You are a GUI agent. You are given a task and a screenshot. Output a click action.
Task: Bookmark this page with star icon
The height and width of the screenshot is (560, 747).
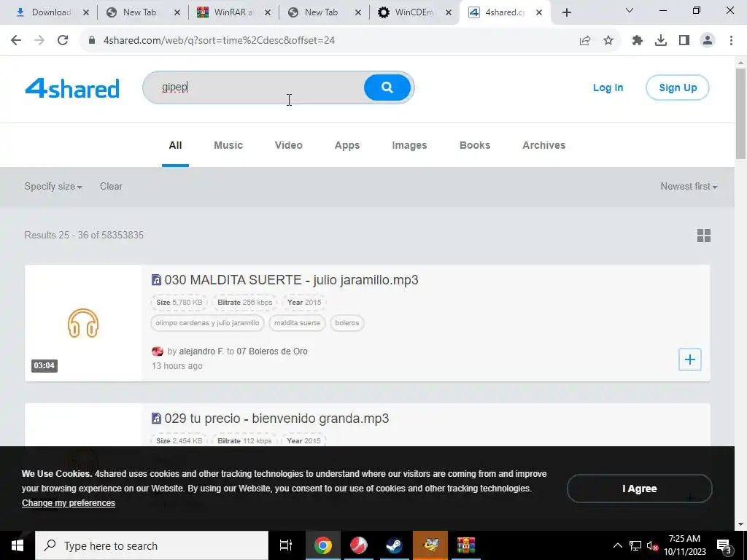tap(608, 41)
